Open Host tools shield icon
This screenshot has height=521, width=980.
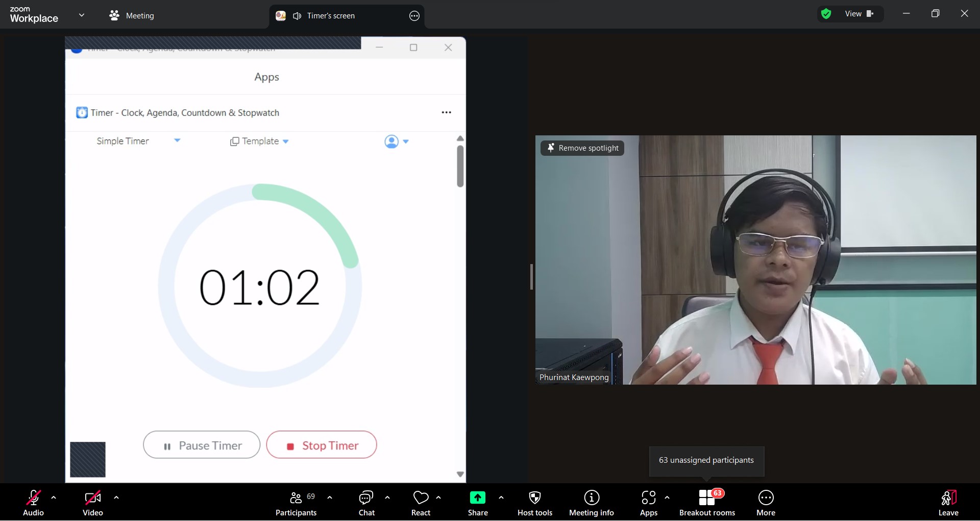tap(534, 503)
